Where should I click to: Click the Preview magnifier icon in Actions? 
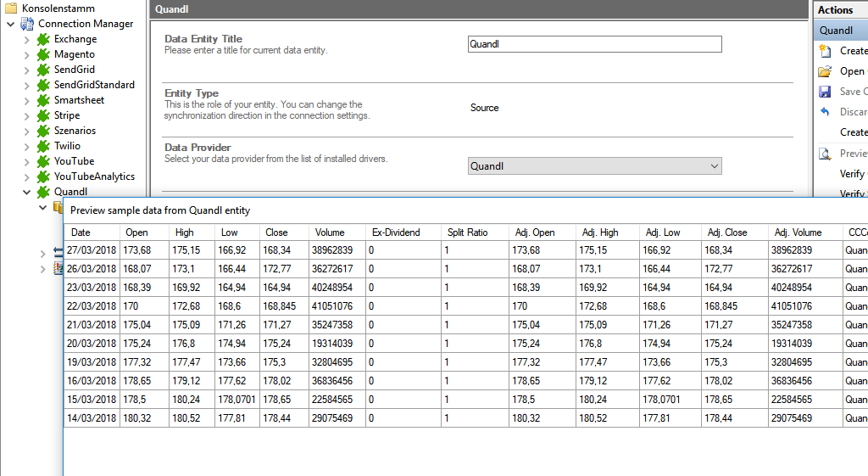click(825, 154)
